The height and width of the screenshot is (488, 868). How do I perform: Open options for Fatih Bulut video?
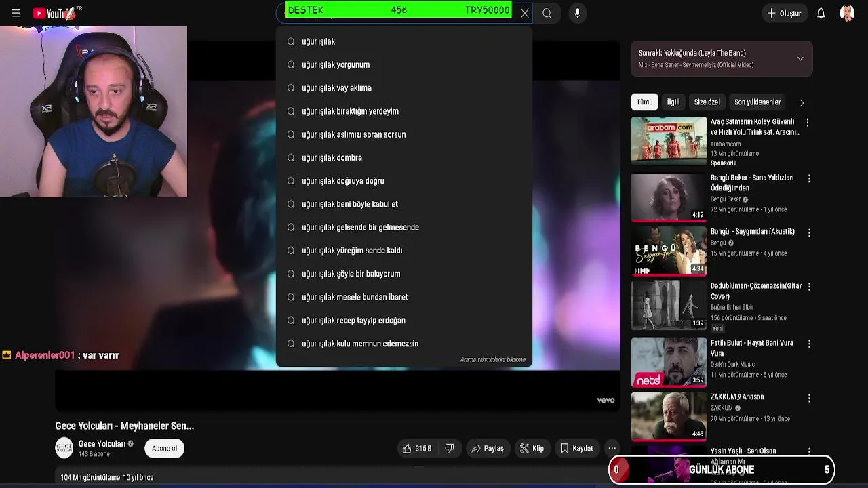(x=808, y=344)
